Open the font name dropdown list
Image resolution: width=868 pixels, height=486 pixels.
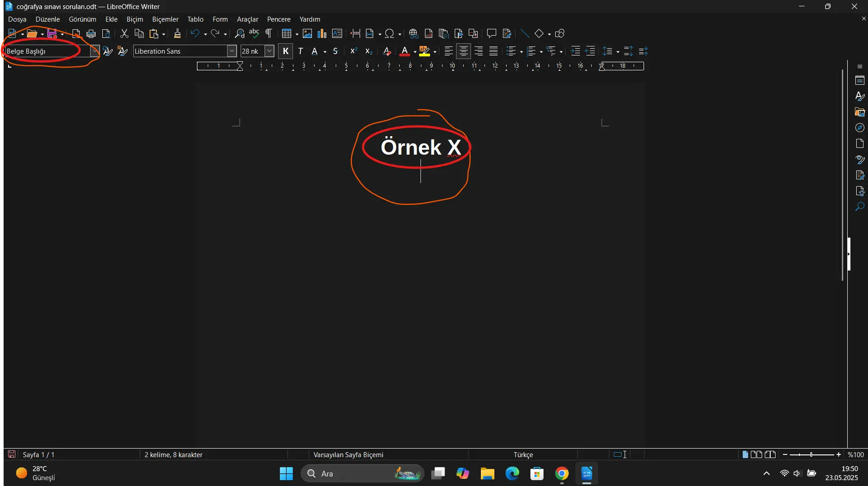pos(232,51)
